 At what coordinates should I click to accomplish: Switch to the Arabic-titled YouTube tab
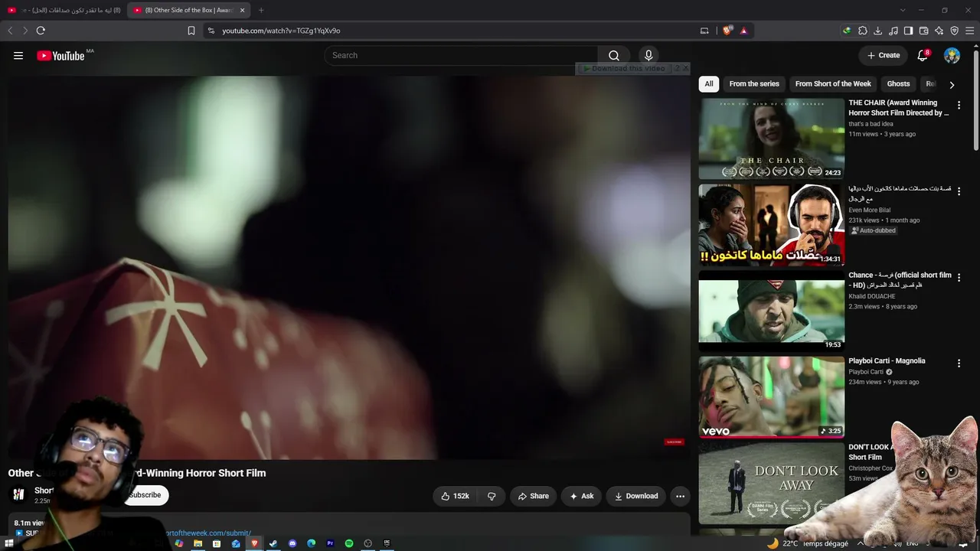(64, 10)
